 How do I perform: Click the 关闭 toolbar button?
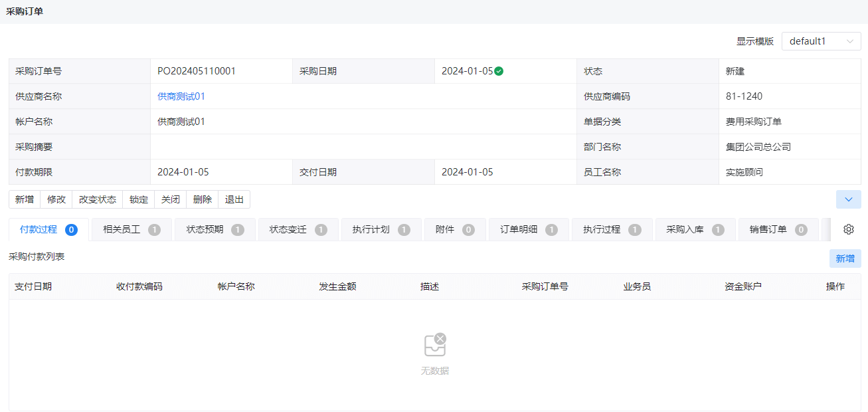point(171,199)
